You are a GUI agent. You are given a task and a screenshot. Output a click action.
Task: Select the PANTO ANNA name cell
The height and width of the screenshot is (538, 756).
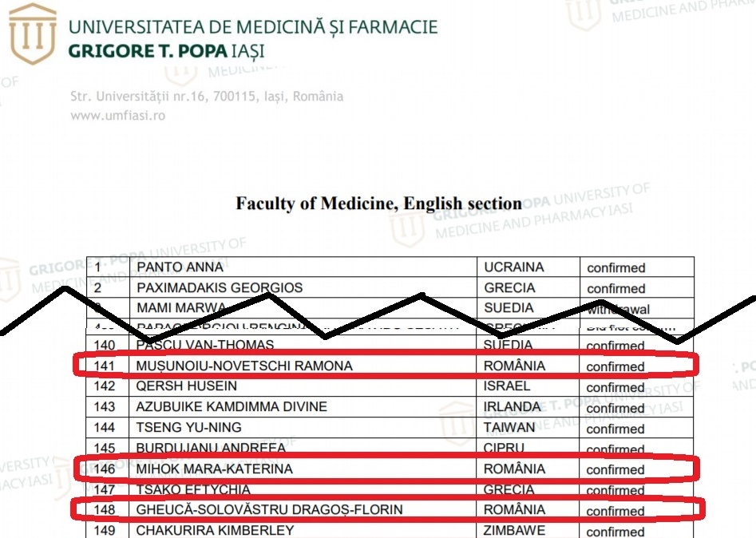click(303, 267)
